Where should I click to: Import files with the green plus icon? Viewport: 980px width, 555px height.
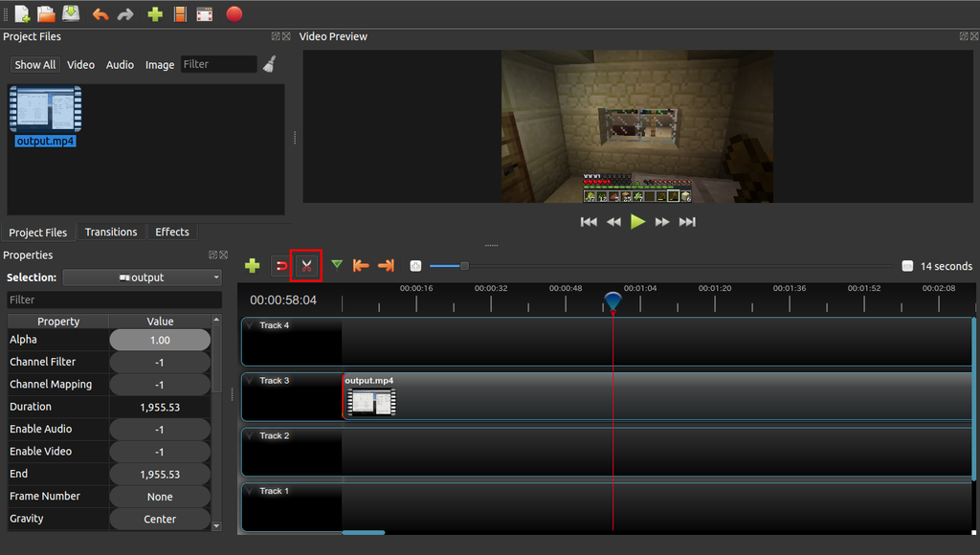[155, 13]
